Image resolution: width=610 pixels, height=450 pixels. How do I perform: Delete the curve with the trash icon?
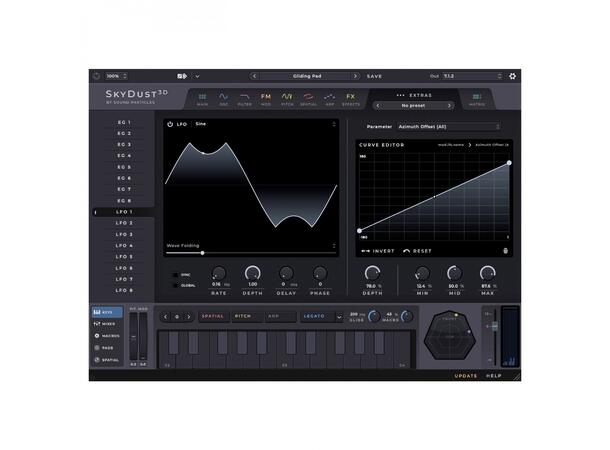pyautogui.click(x=505, y=251)
